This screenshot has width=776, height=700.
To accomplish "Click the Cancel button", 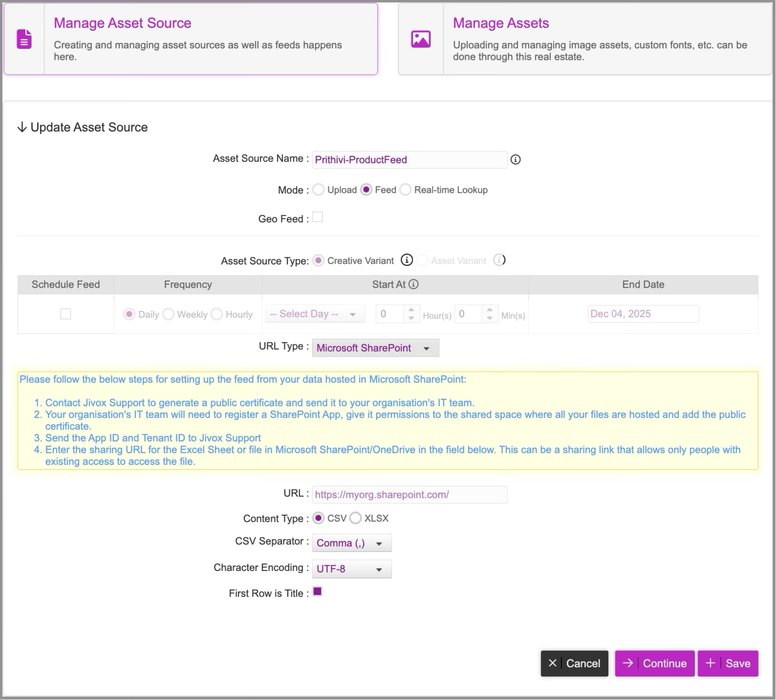I will click(x=574, y=664).
